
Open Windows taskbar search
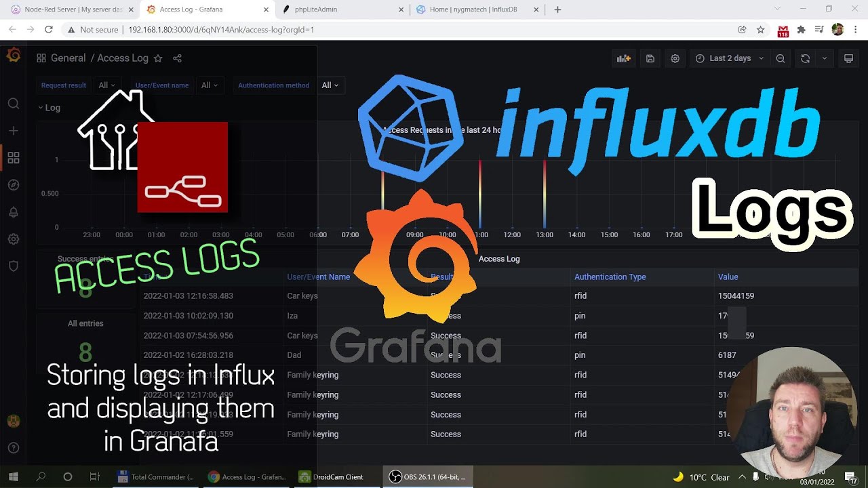(40, 476)
